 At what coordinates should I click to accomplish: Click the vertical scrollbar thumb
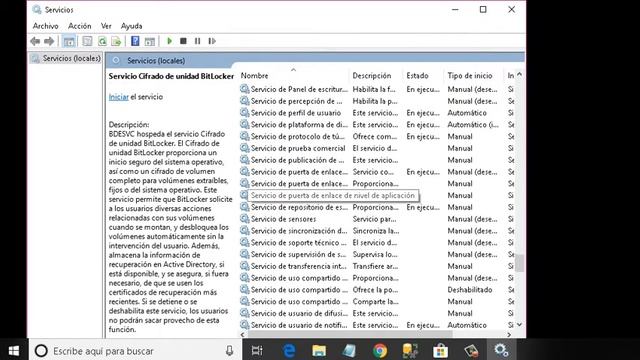tap(519, 263)
